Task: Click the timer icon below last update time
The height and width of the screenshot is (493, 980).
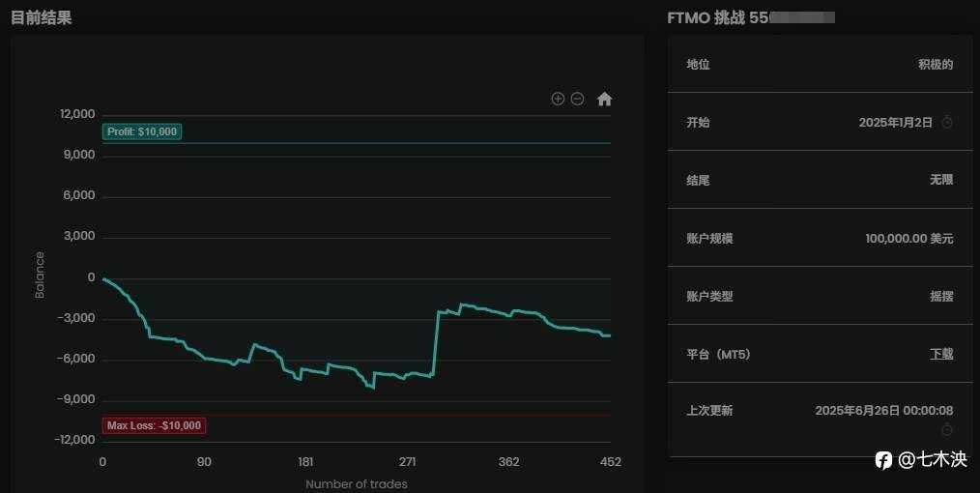Action: (x=947, y=428)
